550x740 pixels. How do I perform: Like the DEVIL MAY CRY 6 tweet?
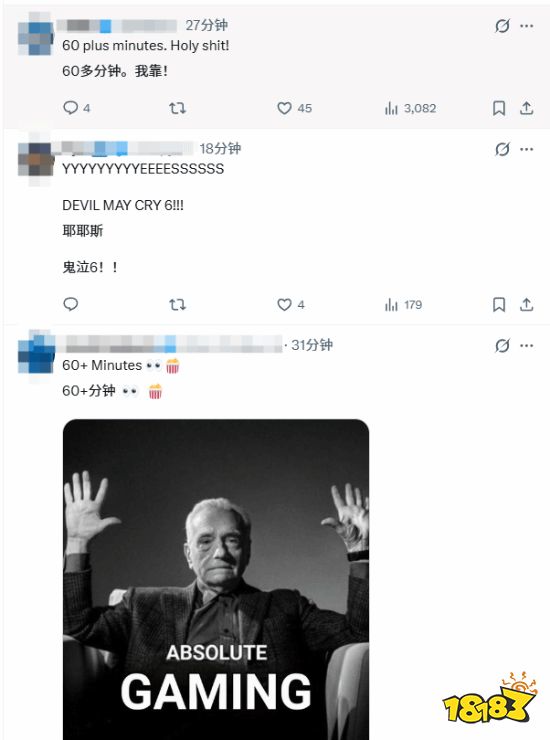pyautogui.click(x=291, y=305)
